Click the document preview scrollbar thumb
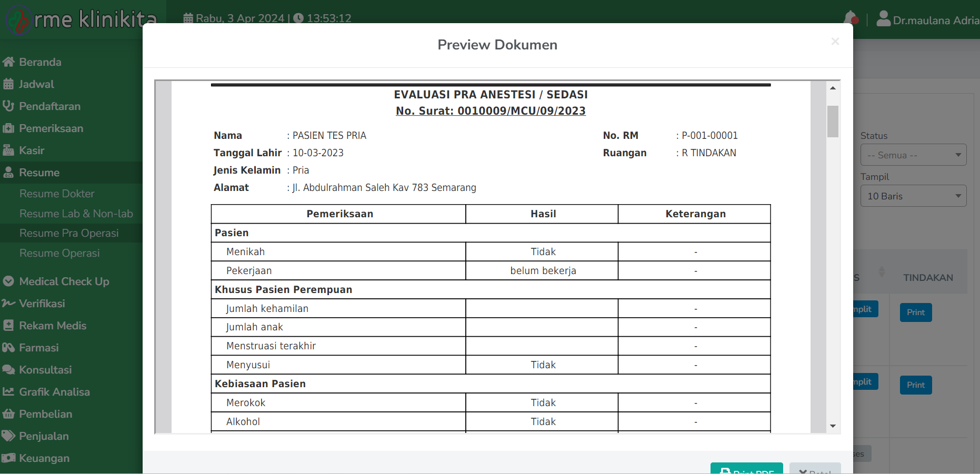This screenshot has width=980, height=474. coord(833,121)
